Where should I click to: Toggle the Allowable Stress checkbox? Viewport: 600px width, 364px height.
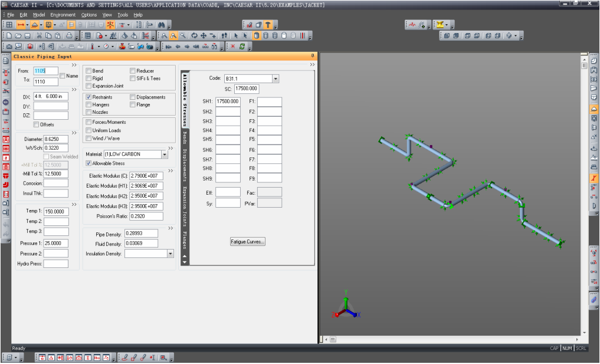pyautogui.click(x=89, y=163)
